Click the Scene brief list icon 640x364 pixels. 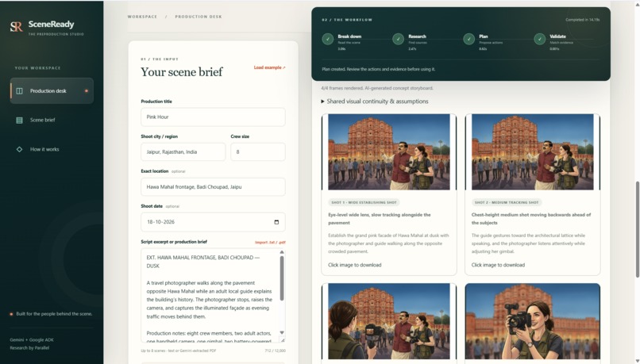coord(19,121)
